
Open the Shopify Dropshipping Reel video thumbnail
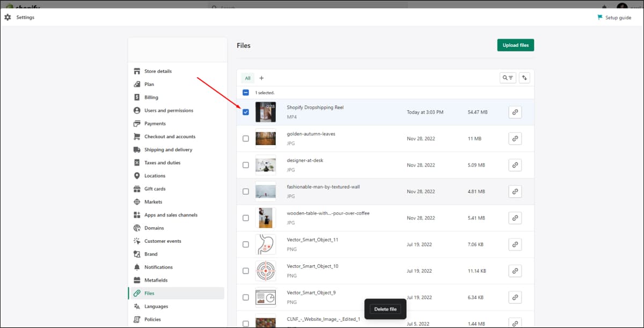click(266, 112)
